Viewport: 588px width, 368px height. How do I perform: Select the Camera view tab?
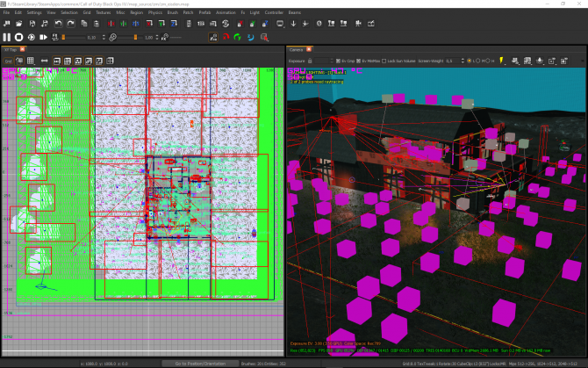(297, 49)
